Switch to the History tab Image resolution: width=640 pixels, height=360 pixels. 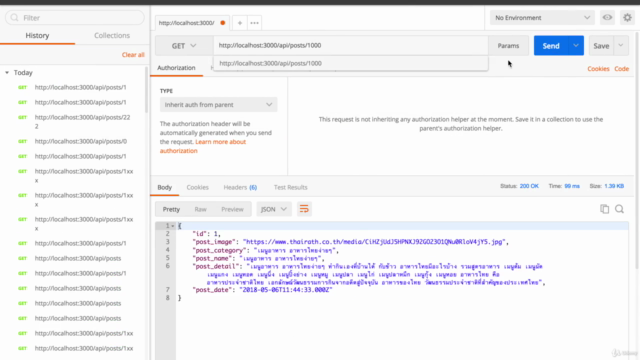pos(37,36)
